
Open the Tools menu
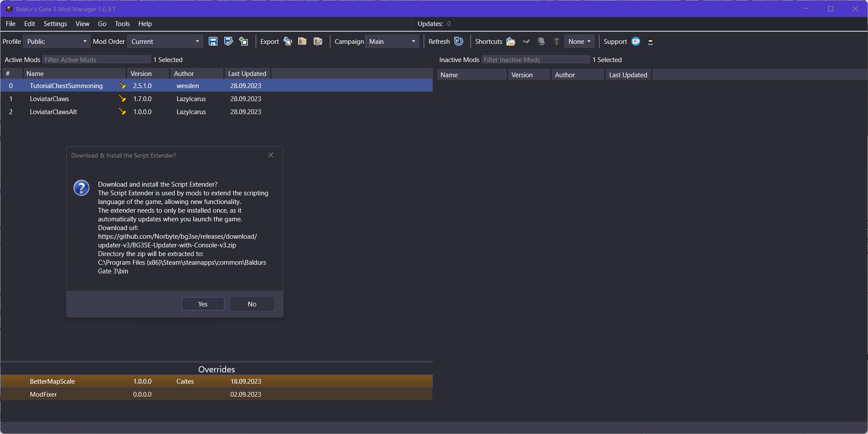[122, 24]
